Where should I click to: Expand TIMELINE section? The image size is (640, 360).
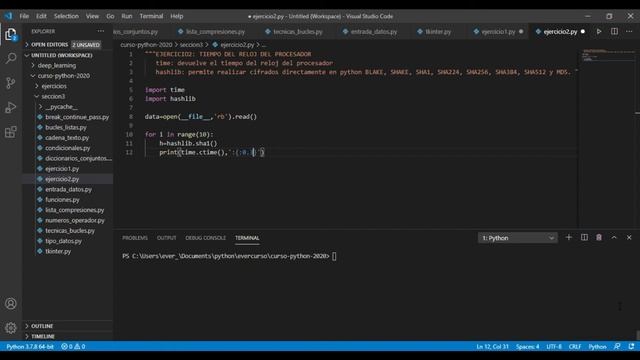click(x=67, y=336)
